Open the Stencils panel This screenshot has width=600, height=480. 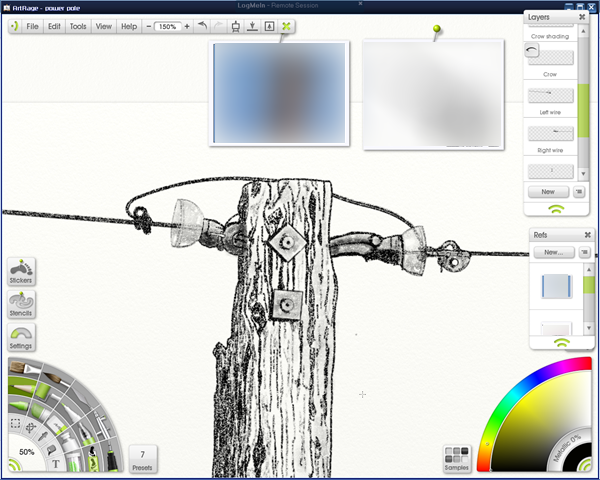21,304
